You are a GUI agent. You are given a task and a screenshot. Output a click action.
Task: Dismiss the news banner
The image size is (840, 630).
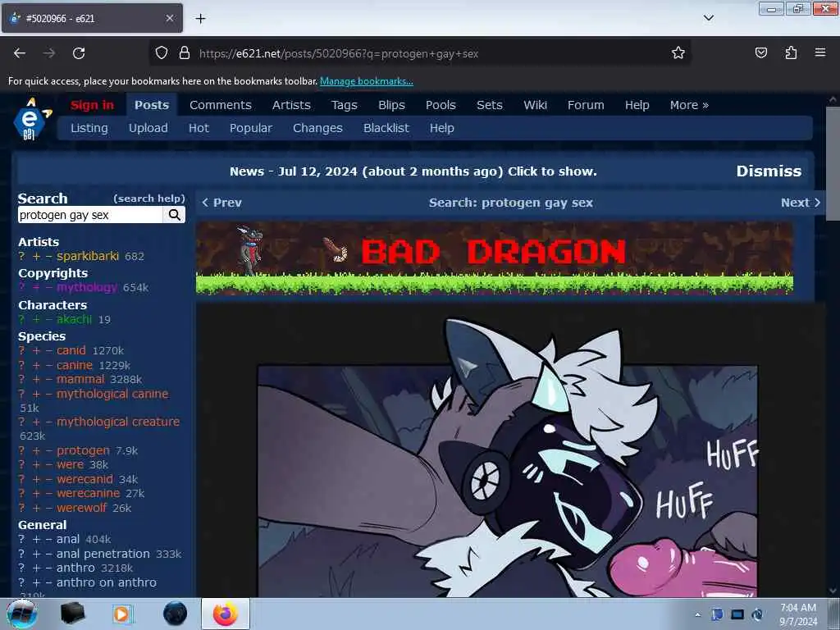pyautogui.click(x=769, y=171)
